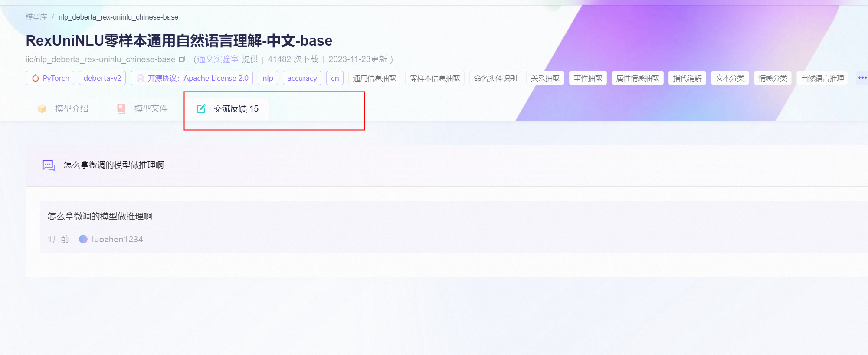Click the 41482 次下载 count
This screenshot has width=868, height=355.
tap(293, 59)
